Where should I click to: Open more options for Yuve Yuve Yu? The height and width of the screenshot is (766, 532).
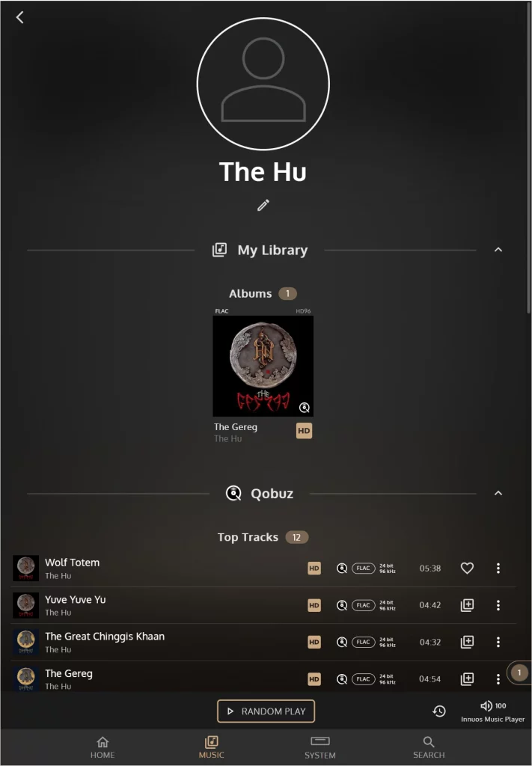pos(498,605)
